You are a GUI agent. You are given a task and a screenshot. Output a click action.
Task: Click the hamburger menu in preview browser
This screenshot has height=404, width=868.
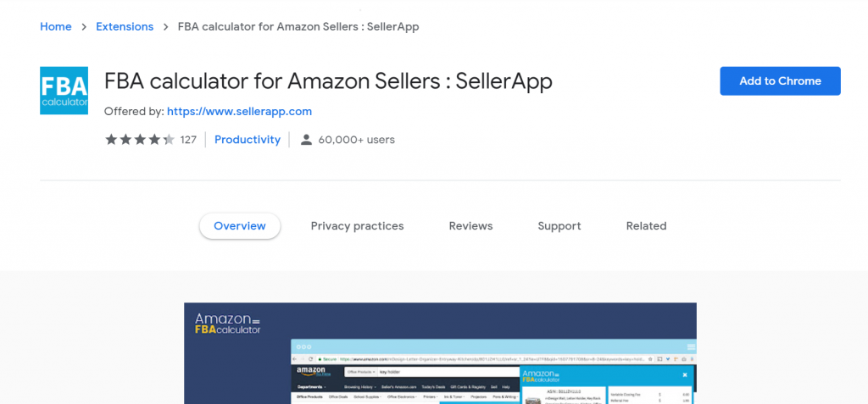(691, 347)
